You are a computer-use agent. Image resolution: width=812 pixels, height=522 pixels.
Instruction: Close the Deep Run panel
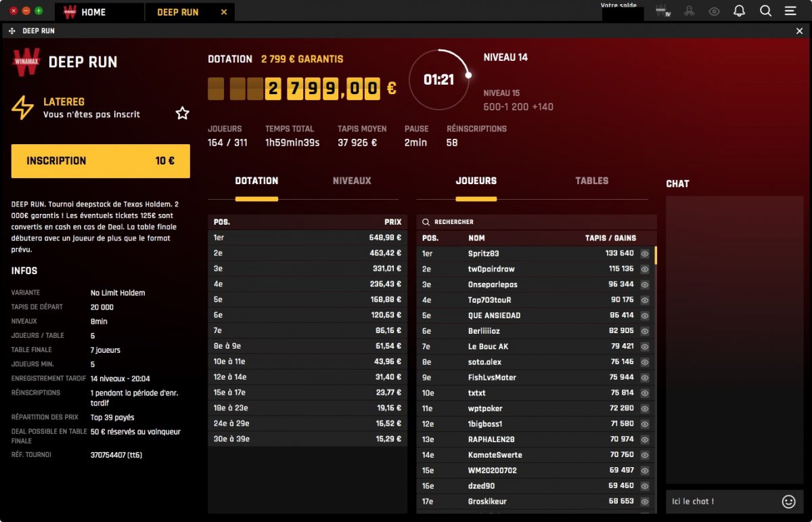coord(800,31)
